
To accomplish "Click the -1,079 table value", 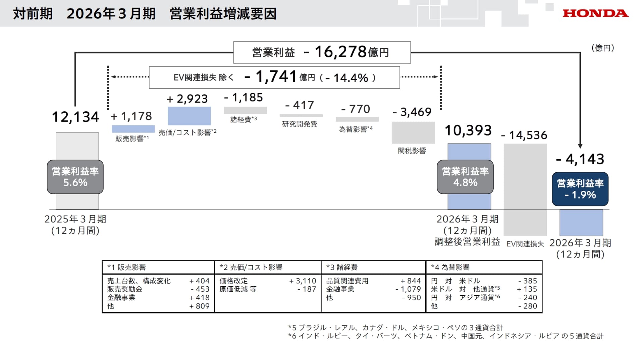I will pyautogui.click(x=408, y=289).
